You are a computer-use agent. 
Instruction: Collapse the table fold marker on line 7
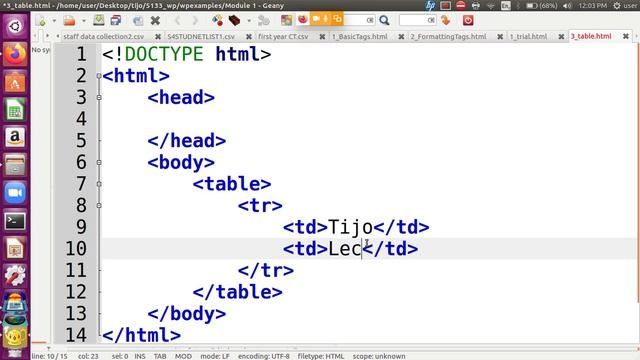tap(99, 184)
